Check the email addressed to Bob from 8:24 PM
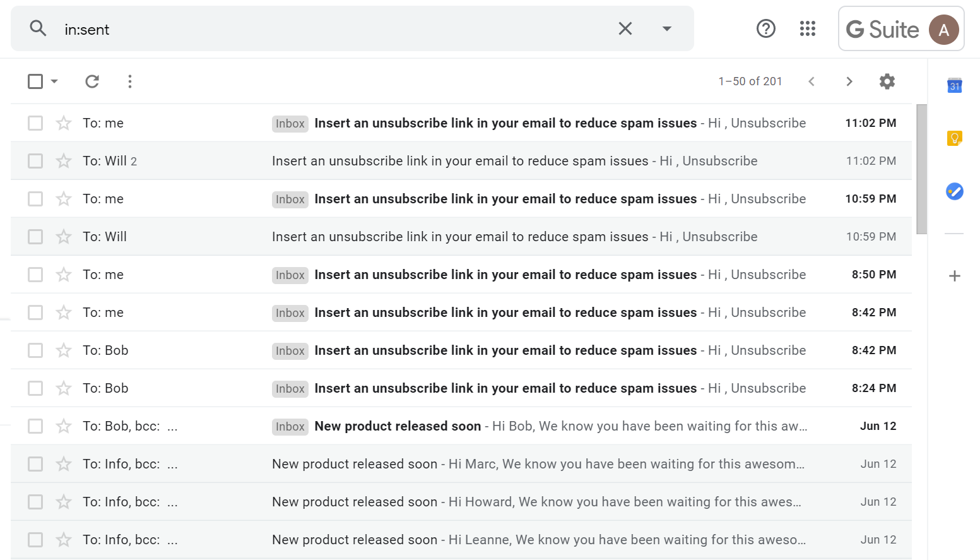The image size is (980, 560). 35,388
